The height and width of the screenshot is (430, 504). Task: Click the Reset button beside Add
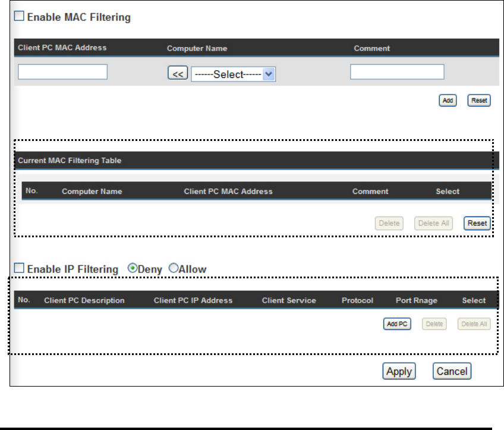tap(479, 101)
